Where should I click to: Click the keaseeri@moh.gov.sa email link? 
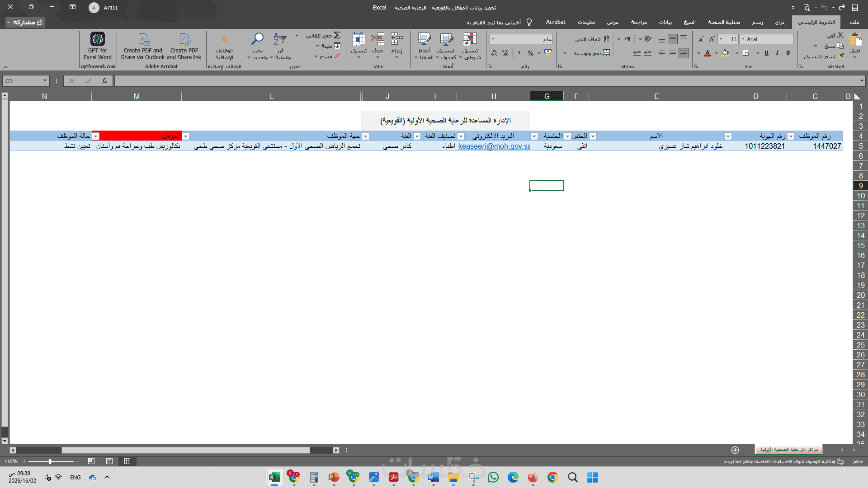tap(494, 146)
